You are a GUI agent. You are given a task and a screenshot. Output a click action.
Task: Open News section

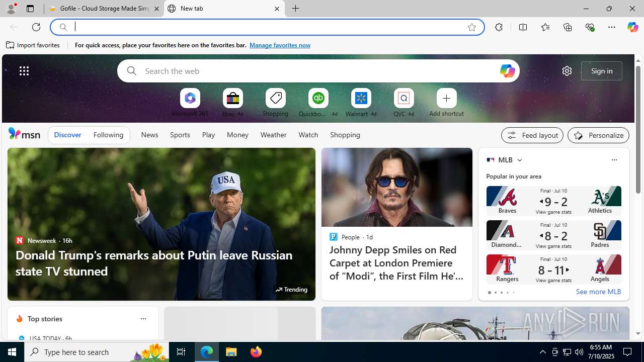[x=149, y=135]
